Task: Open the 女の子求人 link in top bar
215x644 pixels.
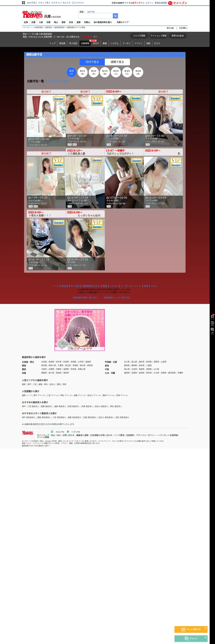Action: (32, 3)
